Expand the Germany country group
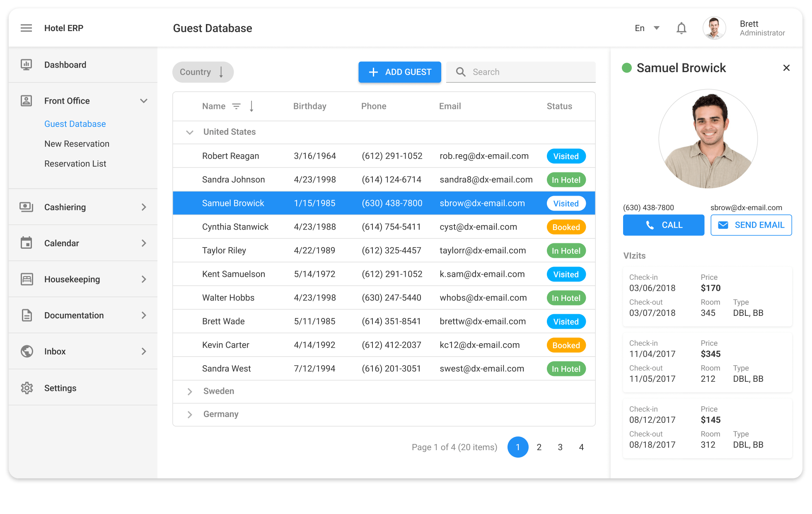The height and width of the screenshot is (514, 812). tap(189, 415)
